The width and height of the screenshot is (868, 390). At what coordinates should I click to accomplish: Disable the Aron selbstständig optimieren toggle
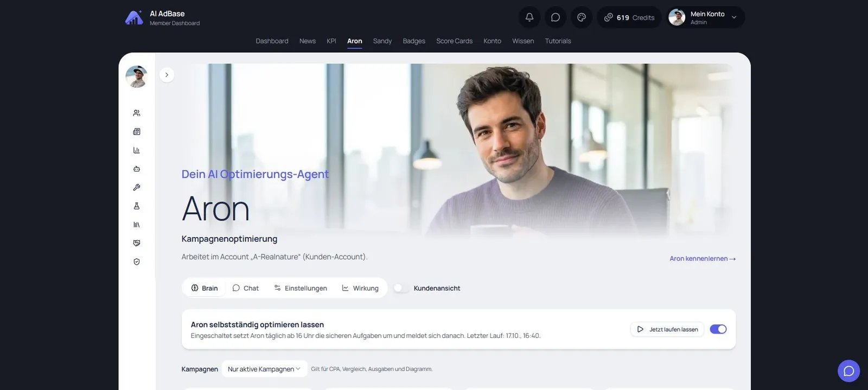718,329
